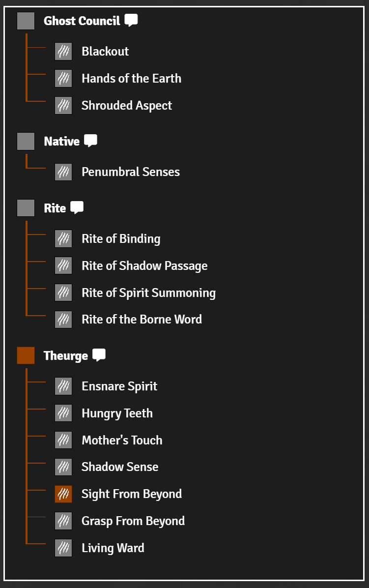
Task: Click the claw icon beside Living Ward
Action: coord(63,548)
